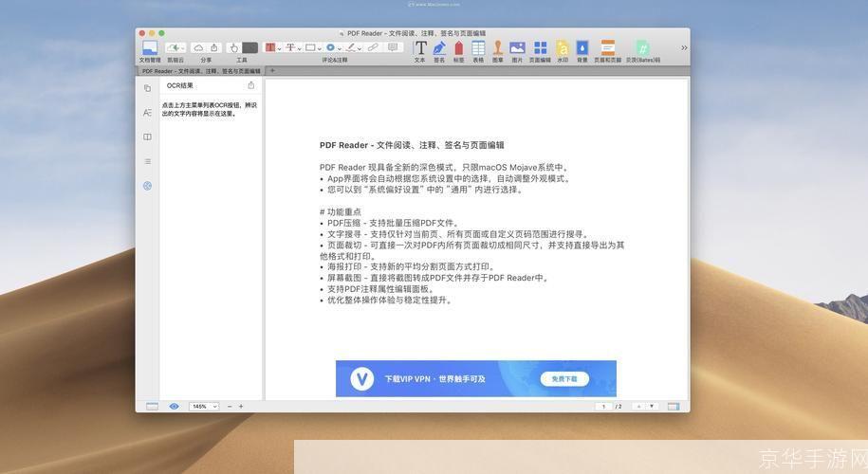This screenshot has width=868, height=474.
Task: Choose the red text highlight tool
Action: (270, 47)
